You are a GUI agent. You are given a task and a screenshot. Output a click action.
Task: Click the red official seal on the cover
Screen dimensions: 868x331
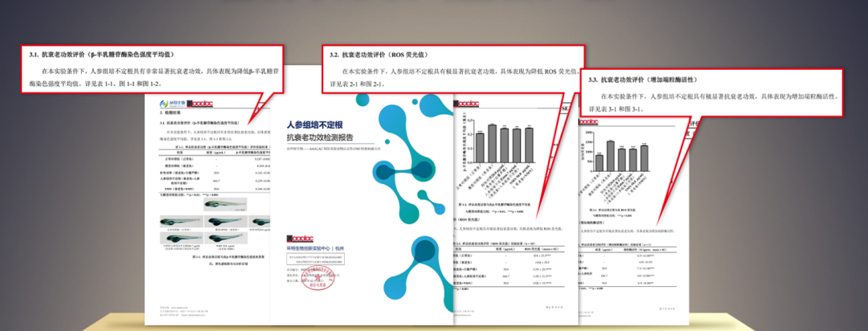click(317, 279)
